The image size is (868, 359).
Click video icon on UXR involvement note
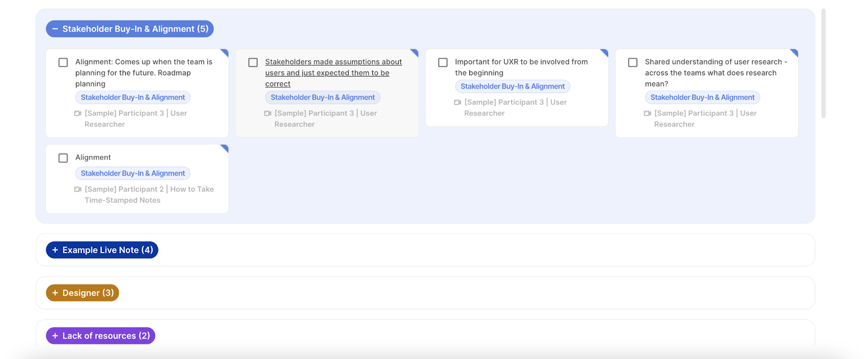457,102
